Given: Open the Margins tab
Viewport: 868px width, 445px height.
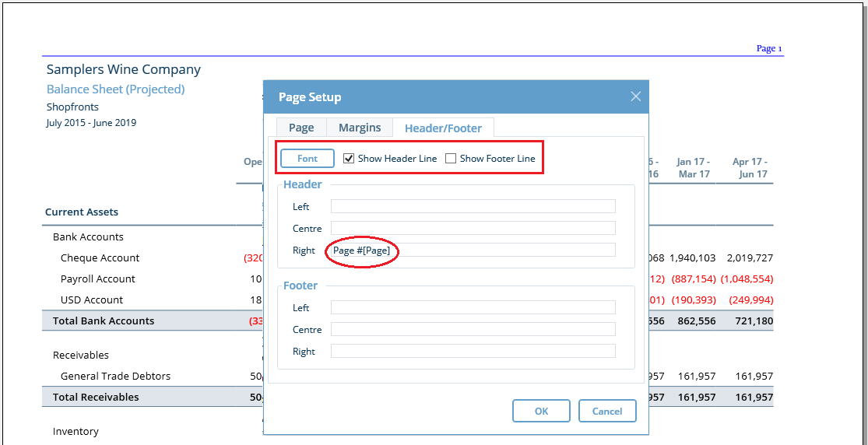Looking at the screenshot, I should (x=360, y=128).
